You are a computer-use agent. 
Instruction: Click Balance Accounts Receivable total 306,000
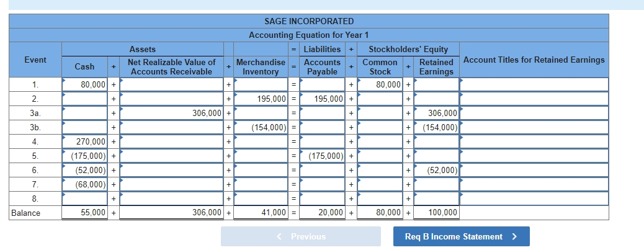click(x=172, y=213)
